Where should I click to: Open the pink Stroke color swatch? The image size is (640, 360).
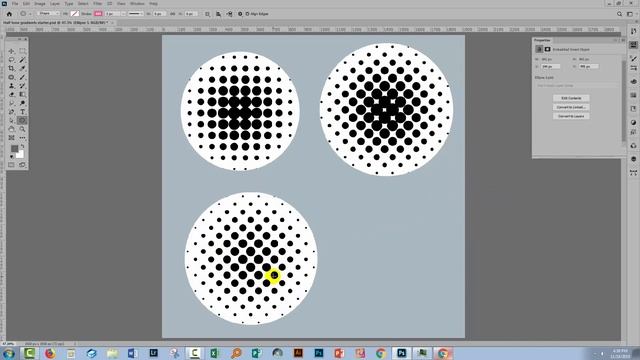coord(98,14)
